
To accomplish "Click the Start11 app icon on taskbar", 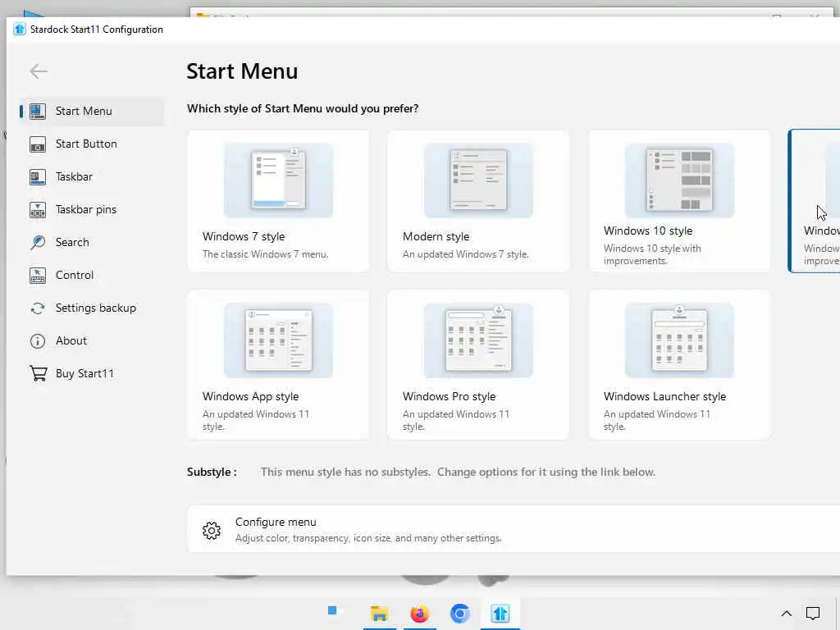I will click(500, 614).
